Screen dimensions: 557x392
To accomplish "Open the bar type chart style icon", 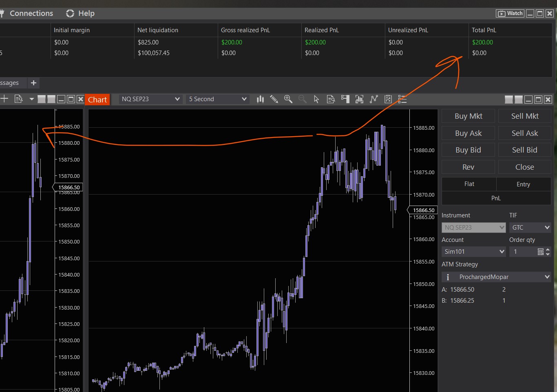I will coord(260,99).
